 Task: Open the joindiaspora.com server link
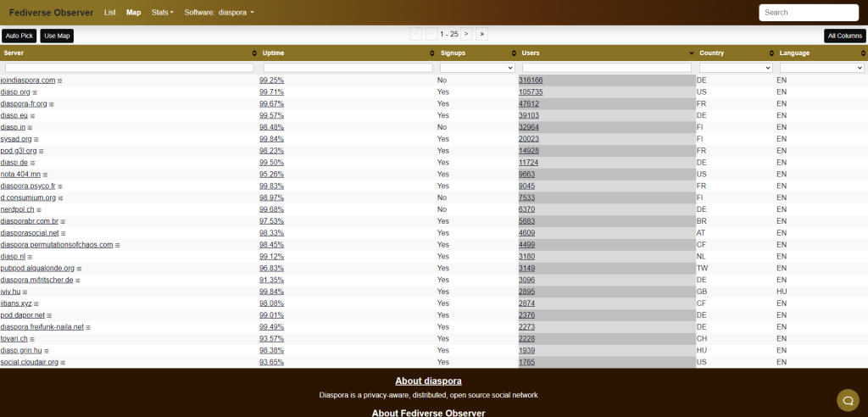tap(28, 81)
